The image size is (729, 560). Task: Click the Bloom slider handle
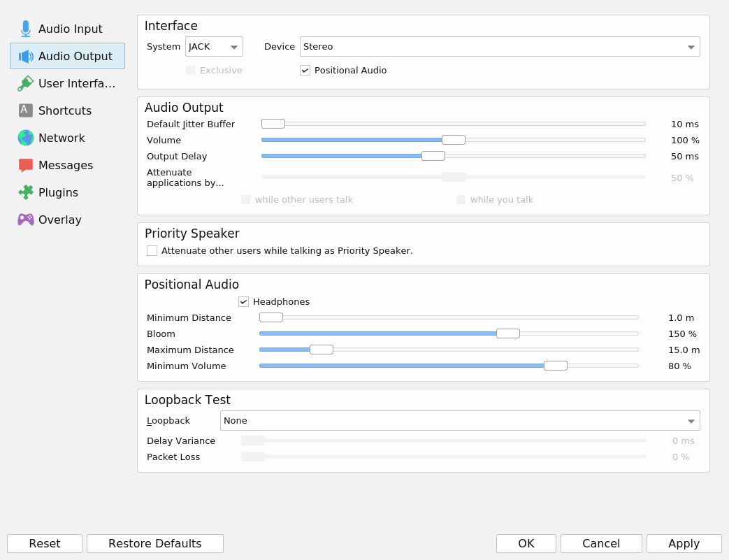[508, 333]
